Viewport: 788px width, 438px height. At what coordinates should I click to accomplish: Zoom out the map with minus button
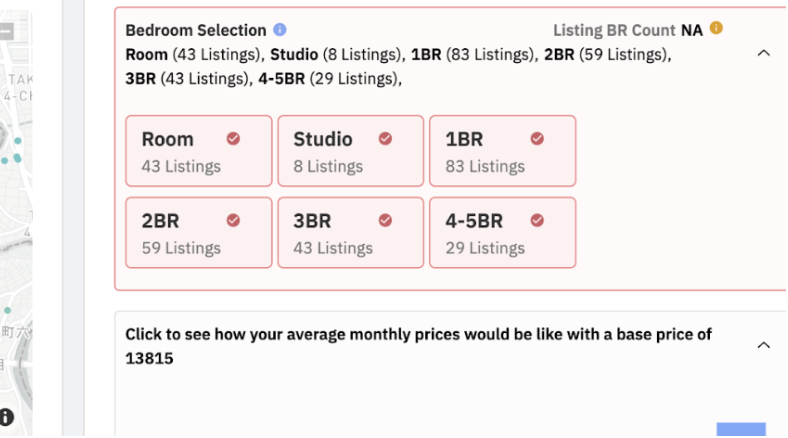7,31
